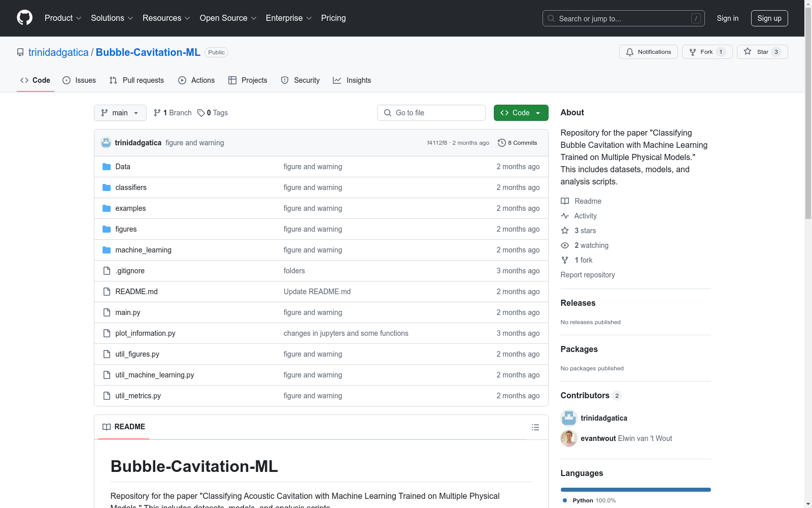Click the trinidadgatica owner link
Viewport: 812px width, 508px height.
tap(58, 52)
